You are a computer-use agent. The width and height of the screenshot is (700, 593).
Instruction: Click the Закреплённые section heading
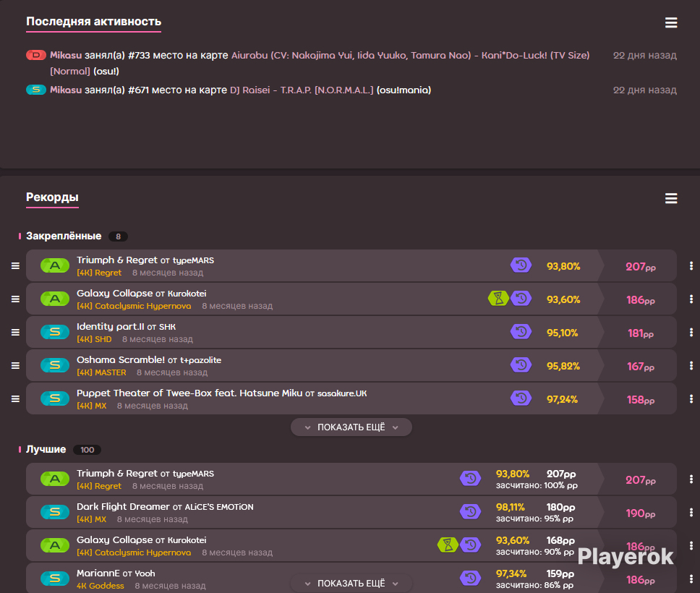64,236
